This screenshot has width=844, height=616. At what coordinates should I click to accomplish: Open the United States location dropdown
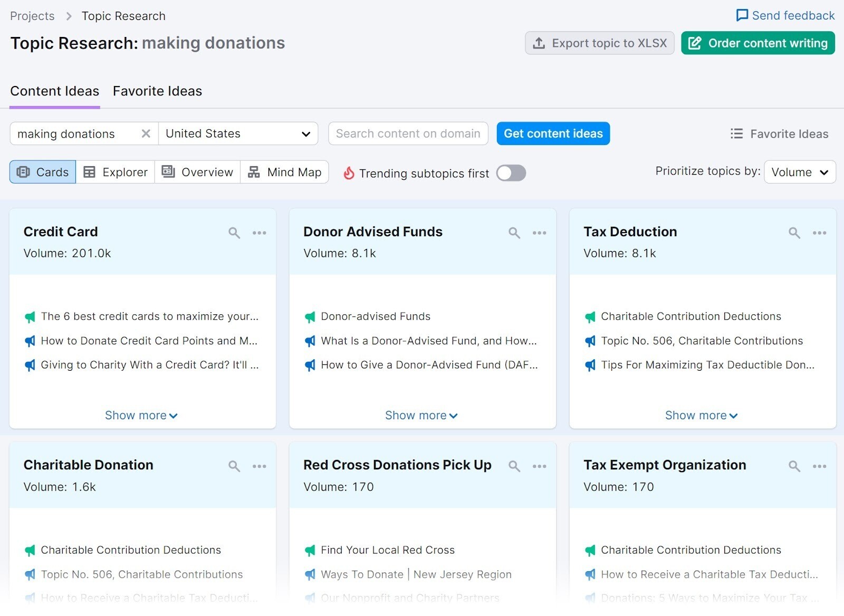click(x=238, y=133)
